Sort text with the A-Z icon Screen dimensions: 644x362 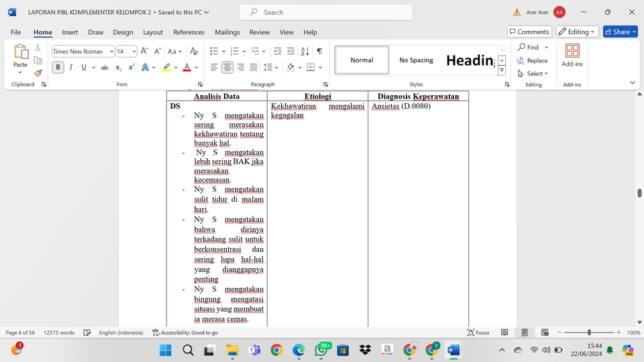point(305,51)
